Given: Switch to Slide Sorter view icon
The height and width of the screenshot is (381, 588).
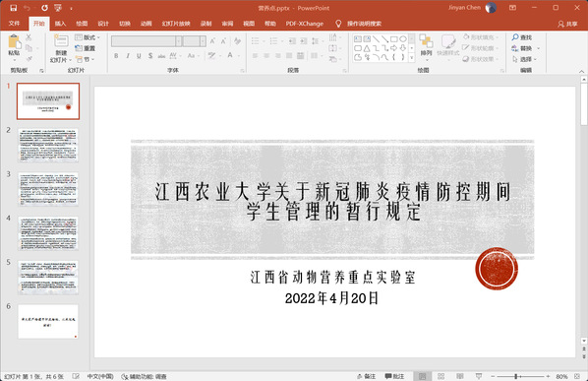Looking at the screenshot, I should [441, 376].
